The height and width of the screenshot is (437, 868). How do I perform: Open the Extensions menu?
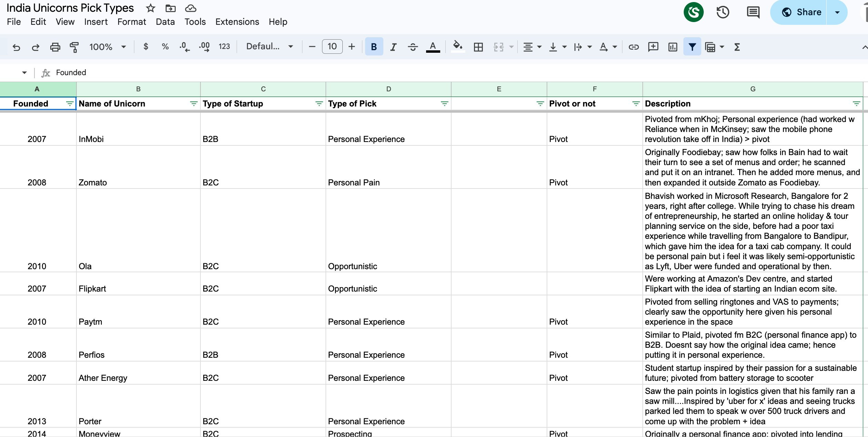(237, 22)
